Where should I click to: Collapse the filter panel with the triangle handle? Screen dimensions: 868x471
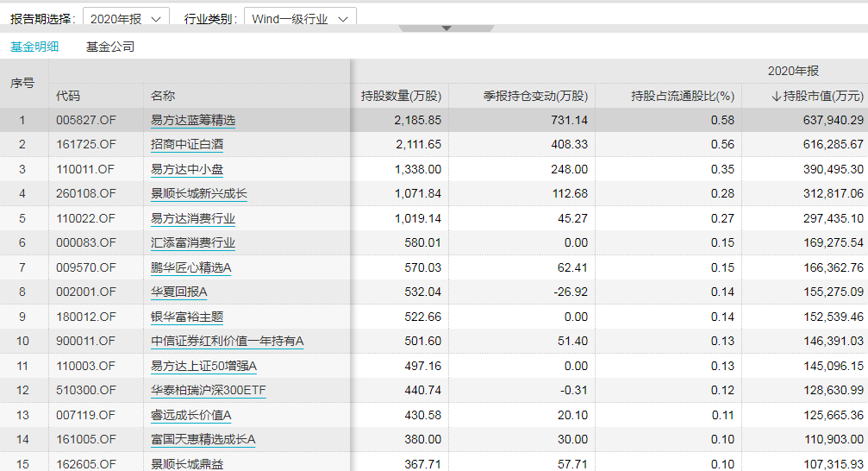click(x=446, y=28)
